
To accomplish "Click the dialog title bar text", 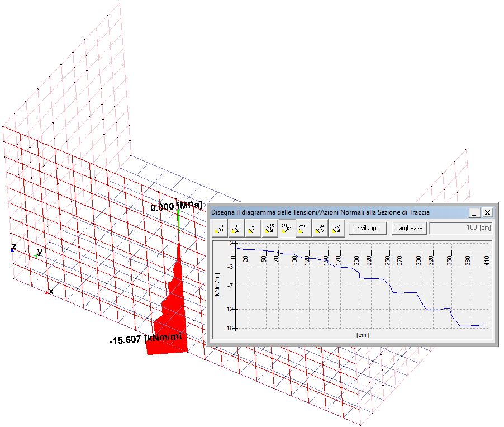I will pos(320,212).
